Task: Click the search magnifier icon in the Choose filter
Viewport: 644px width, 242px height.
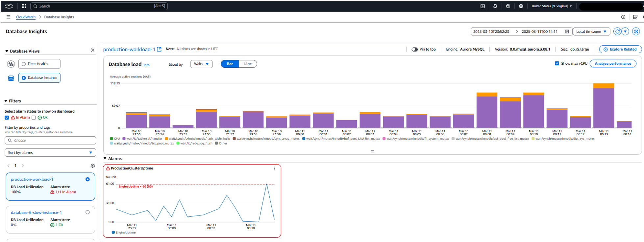Action: tap(10, 141)
